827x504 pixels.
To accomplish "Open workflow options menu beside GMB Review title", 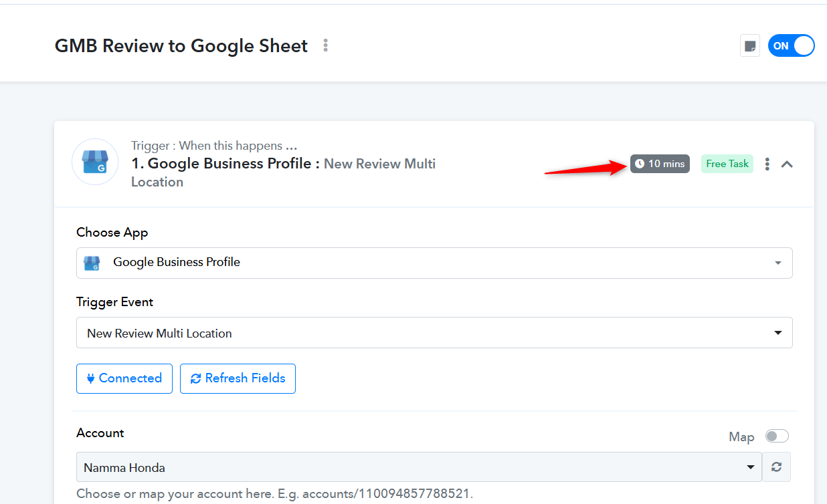I will point(326,45).
